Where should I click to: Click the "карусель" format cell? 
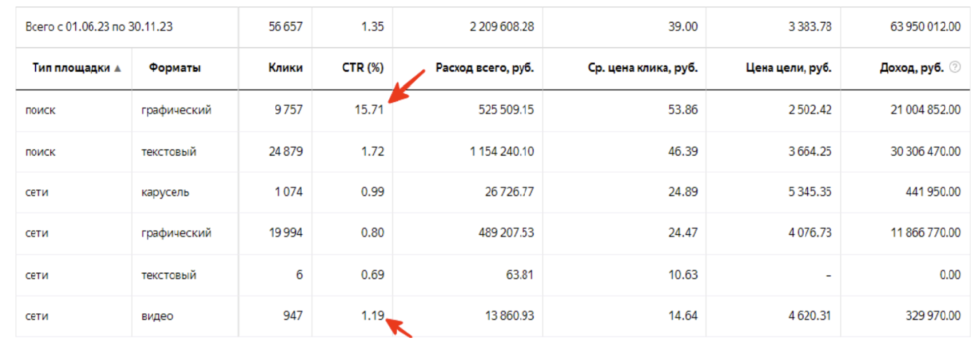(165, 192)
